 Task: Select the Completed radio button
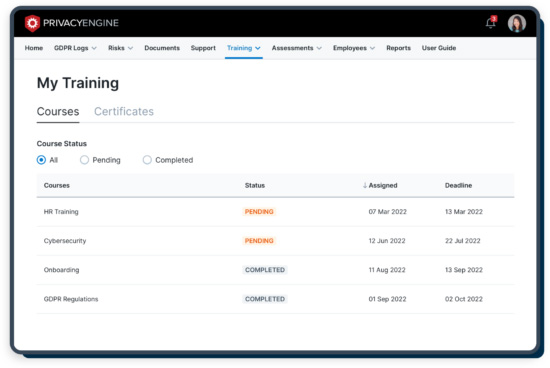(x=147, y=160)
